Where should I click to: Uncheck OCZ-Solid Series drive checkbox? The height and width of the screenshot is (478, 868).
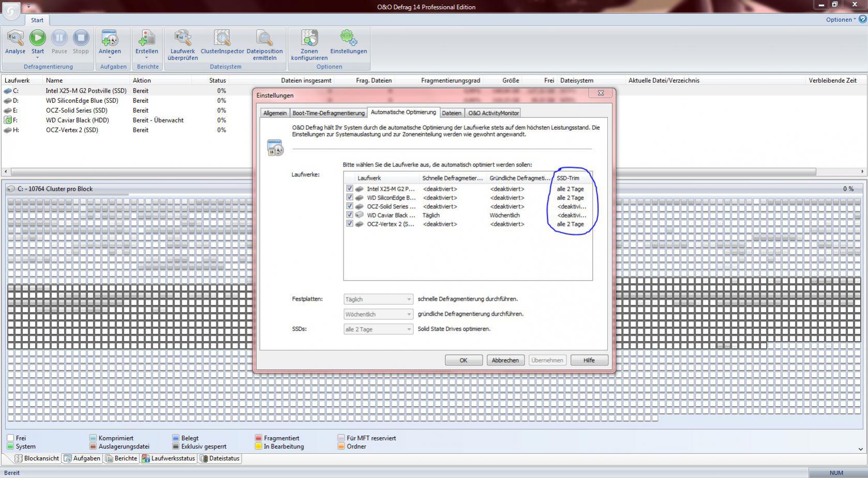click(x=350, y=206)
